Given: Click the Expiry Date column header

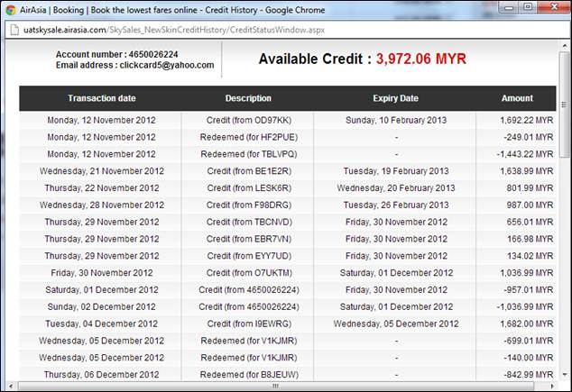Looking at the screenshot, I should (395, 98).
